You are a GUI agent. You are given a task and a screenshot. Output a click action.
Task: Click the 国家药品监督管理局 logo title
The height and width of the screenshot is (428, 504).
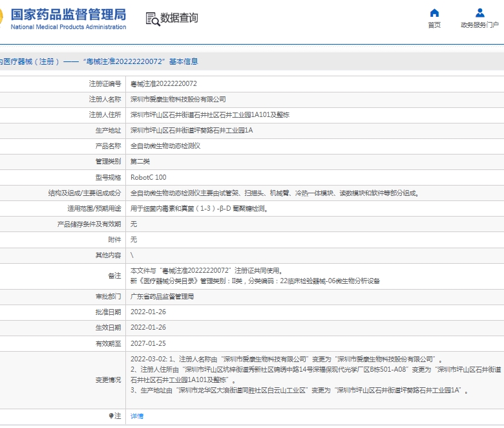tap(68, 15)
